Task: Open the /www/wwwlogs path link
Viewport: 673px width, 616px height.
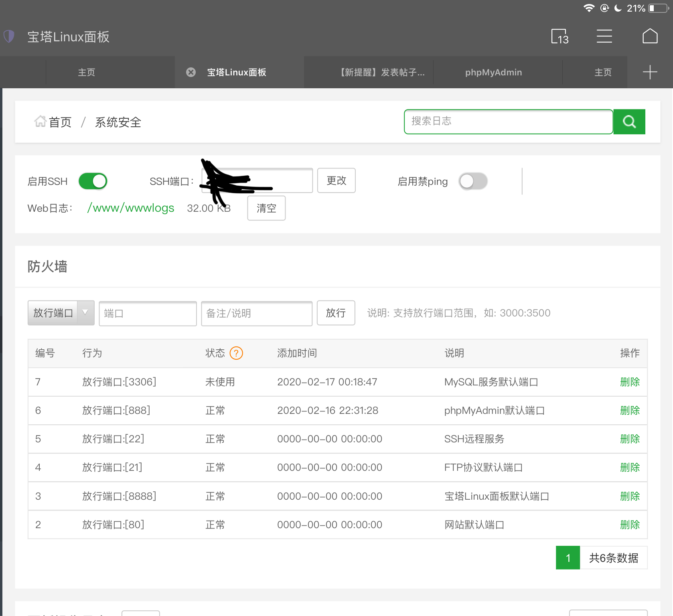Action: point(131,208)
